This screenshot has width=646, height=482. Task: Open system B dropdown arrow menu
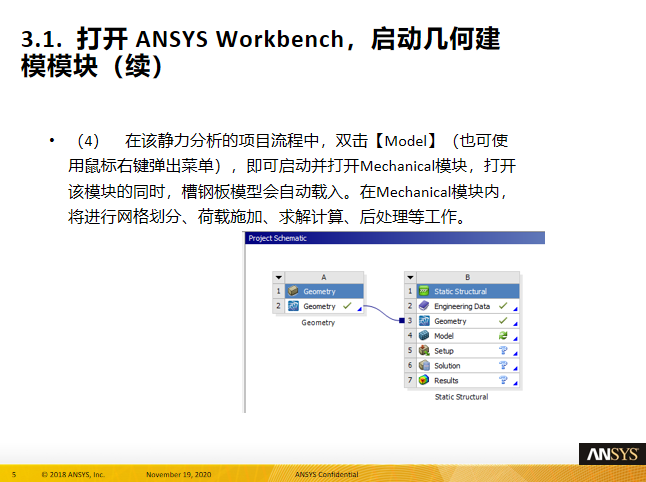click(x=409, y=277)
